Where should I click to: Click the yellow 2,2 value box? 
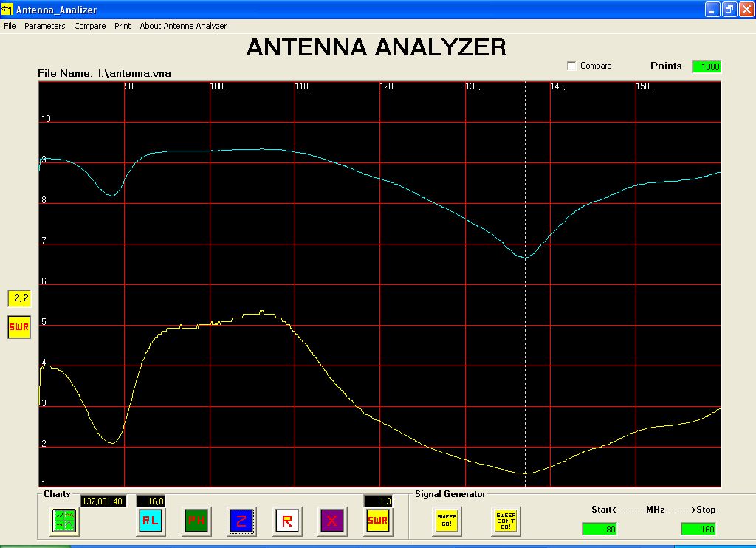[x=19, y=298]
